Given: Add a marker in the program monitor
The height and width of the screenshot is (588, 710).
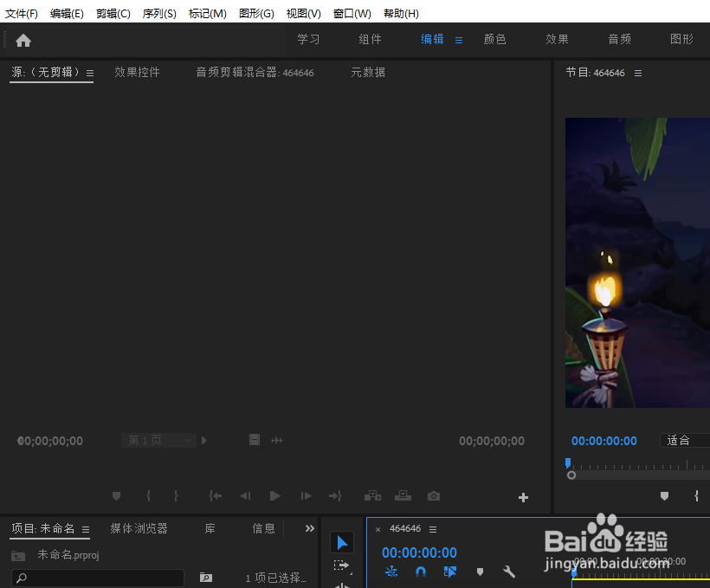Looking at the screenshot, I should pyautogui.click(x=664, y=496).
